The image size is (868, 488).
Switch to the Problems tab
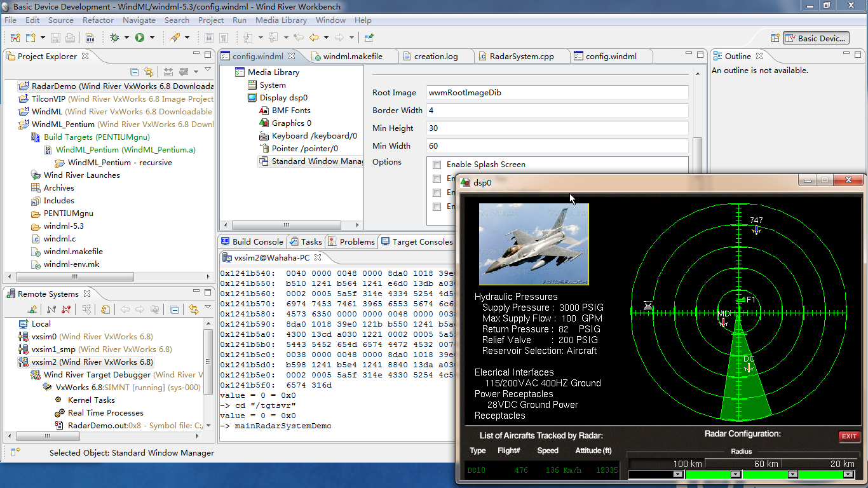[x=351, y=241]
